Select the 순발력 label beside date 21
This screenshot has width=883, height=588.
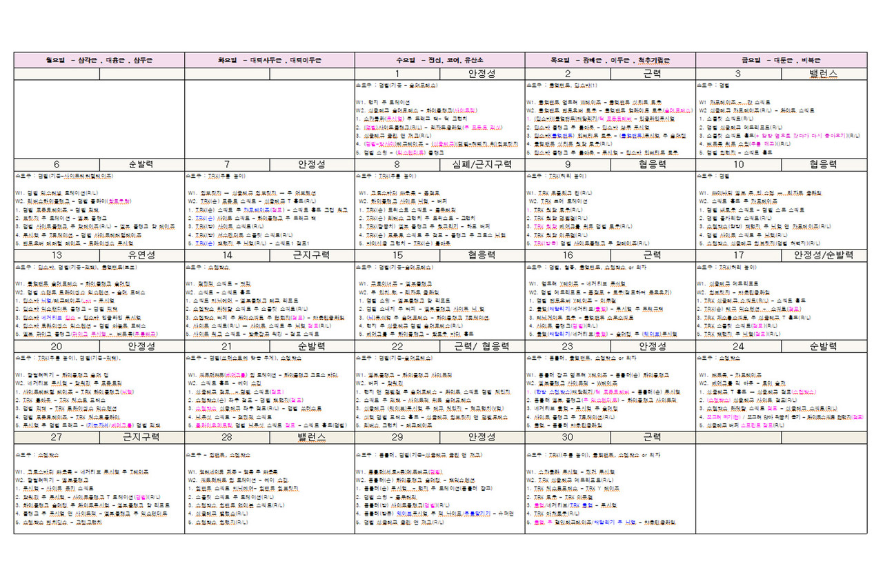[x=312, y=346]
